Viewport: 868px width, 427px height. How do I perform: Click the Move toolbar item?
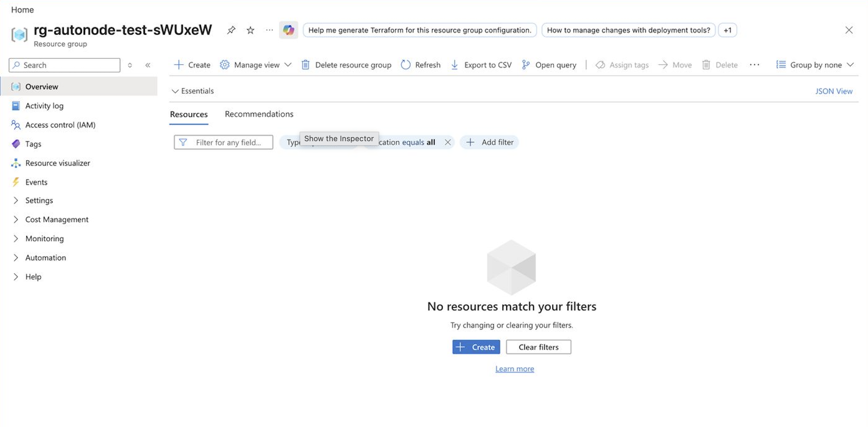[675, 65]
